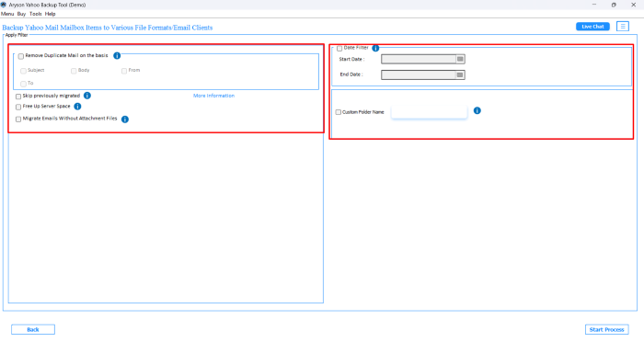The height and width of the screenshot is (342, 644).
Task: Check the Custom Folder Name option
Action: point(339,112)
